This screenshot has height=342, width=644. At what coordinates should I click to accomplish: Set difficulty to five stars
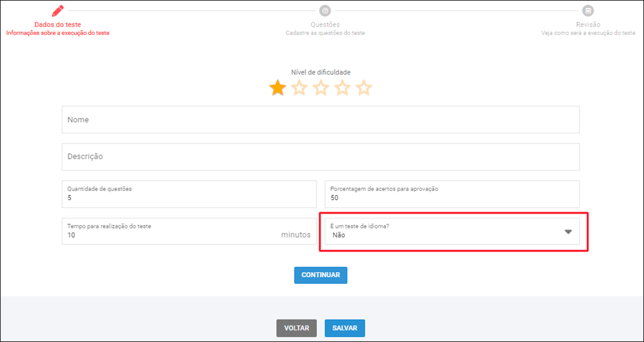pyautogui.click(x=364, y=88)
